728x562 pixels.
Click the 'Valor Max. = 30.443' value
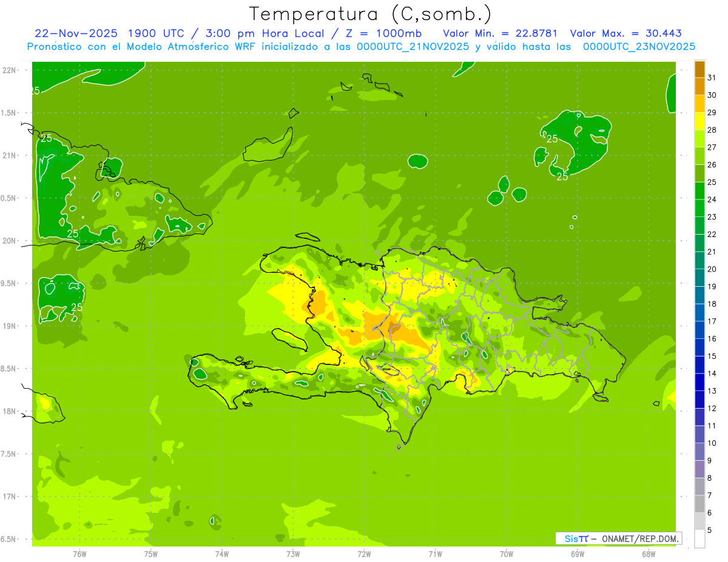pos(625,33)
